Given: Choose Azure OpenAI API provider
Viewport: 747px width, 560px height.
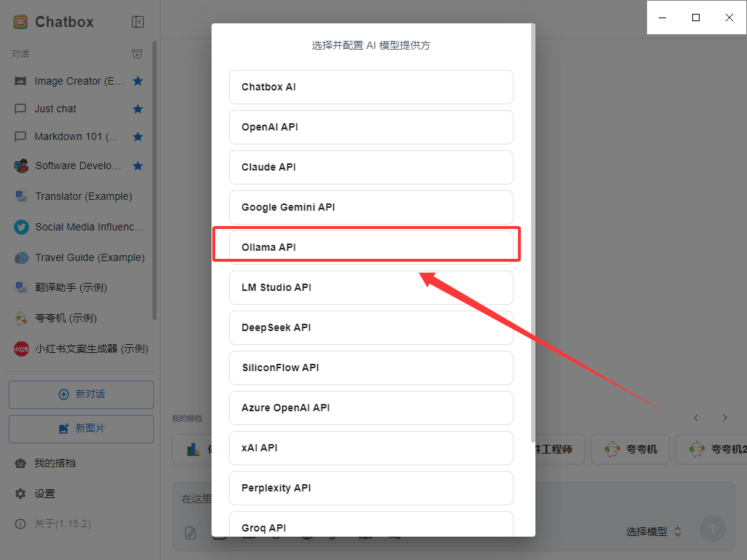Looking at the screenshot, I should pos(371,408).
